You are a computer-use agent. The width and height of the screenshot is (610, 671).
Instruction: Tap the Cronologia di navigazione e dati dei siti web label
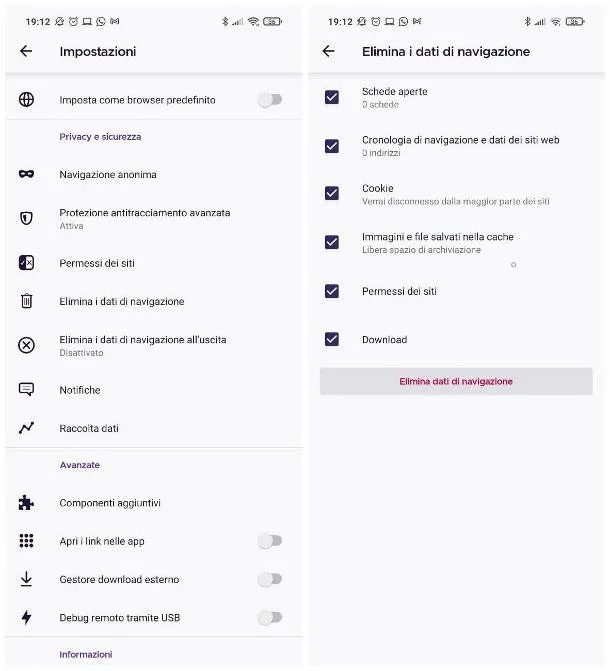pos(461,140)
